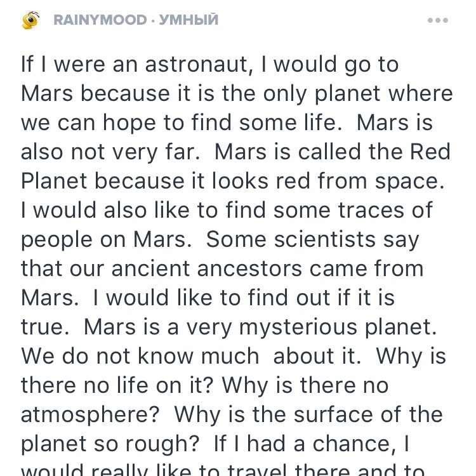Image resolution: width=476 pixels, height=476 pixels.
Task: Click the word 'ancestors' in the answer
Action: [250, 268]
